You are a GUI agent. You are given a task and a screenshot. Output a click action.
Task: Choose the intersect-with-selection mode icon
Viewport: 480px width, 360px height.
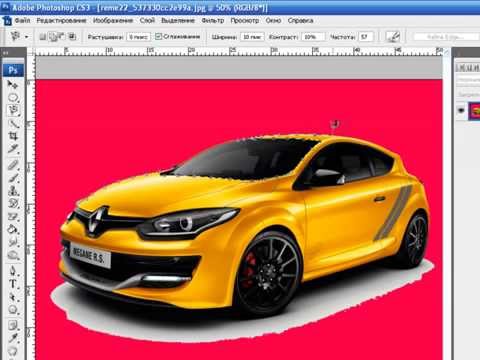coord(72,36)
